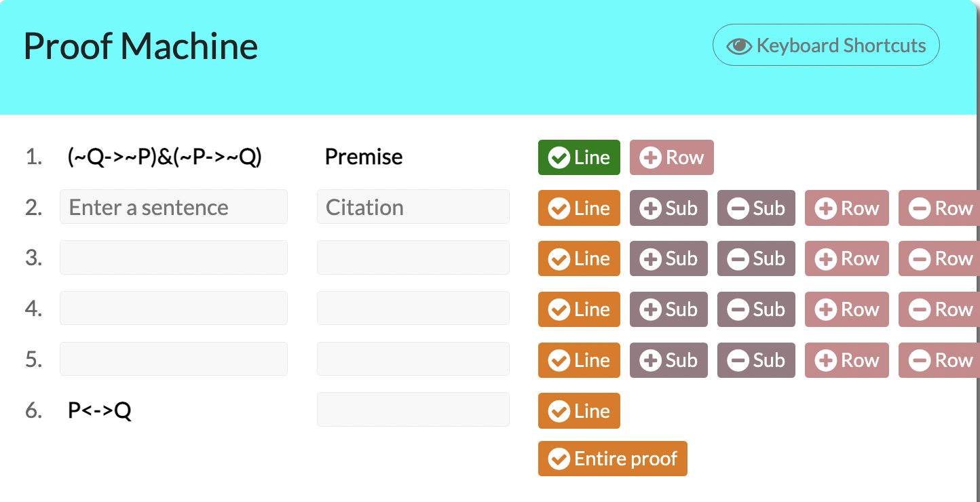Toggle verification of line 5
Viewport: 980px width, 502px height.
pyautogui.click(x=579, y=360)
